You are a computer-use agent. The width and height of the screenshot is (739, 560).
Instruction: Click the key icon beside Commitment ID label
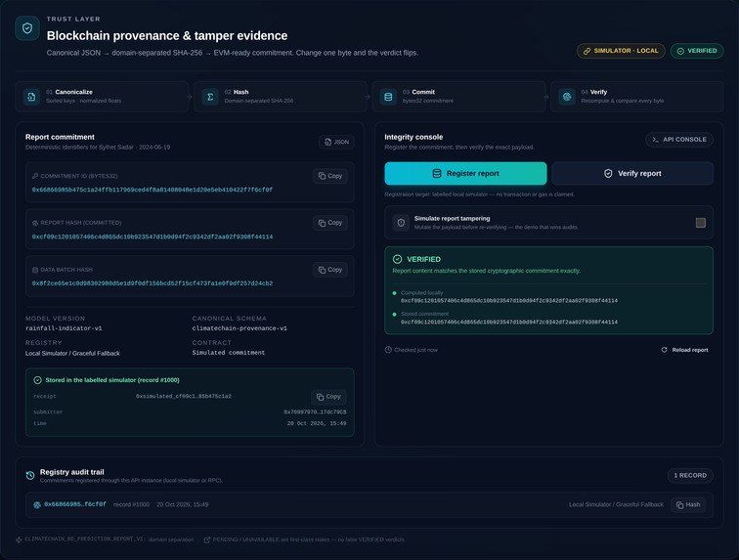[x=35, y=176]
